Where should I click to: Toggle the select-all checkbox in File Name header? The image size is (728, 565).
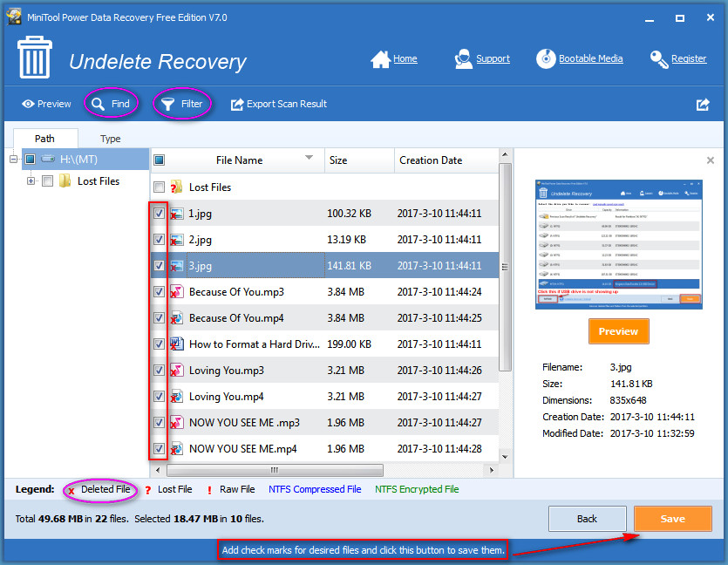[159, 160]
